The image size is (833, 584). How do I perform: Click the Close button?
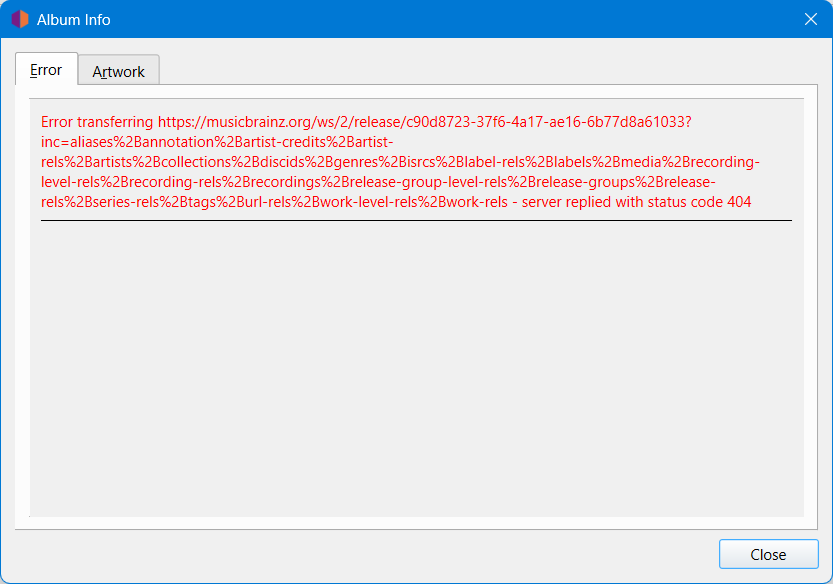click(768, 554)
